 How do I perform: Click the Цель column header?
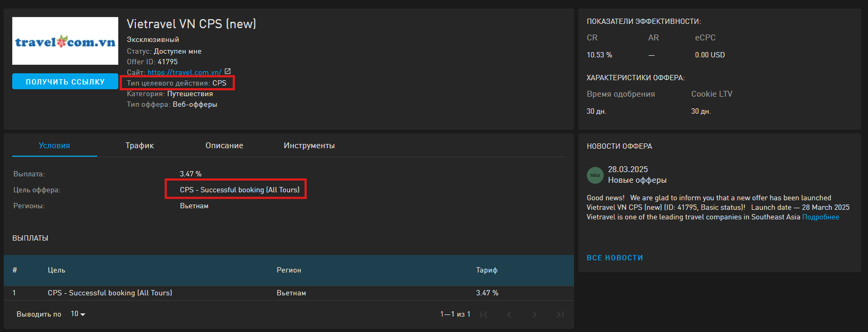click(x=56, y=270)
